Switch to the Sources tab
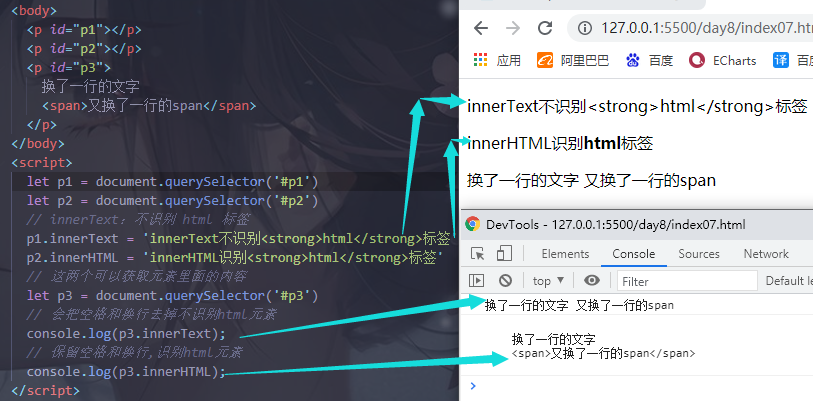 coord(699,254)
